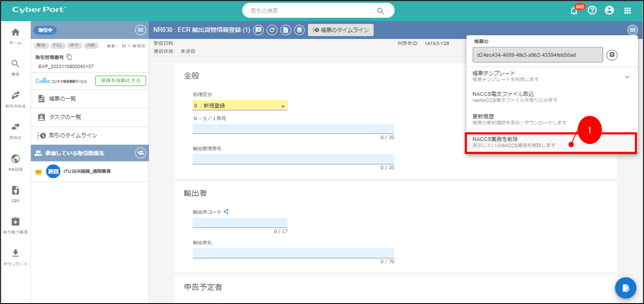Open the transaction panel hamburger menu
The image size is (644, 304).
[140, 30]
